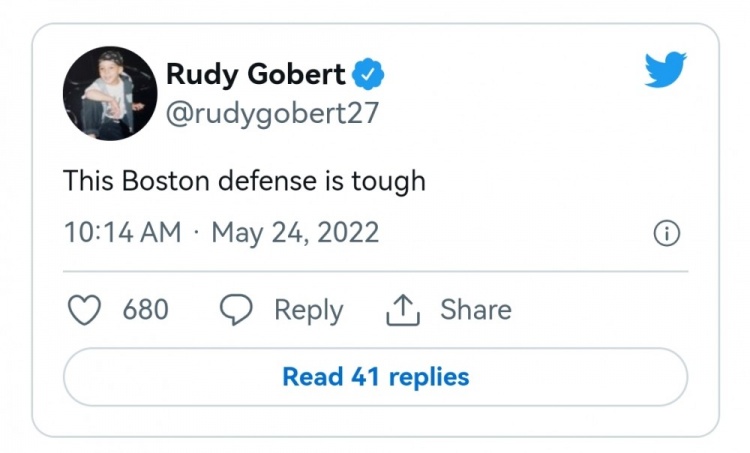The height and width of the screenshot is (453, 750).
Task: Click the blue verified checkmark badge
Action: click(x=368, y=74)
